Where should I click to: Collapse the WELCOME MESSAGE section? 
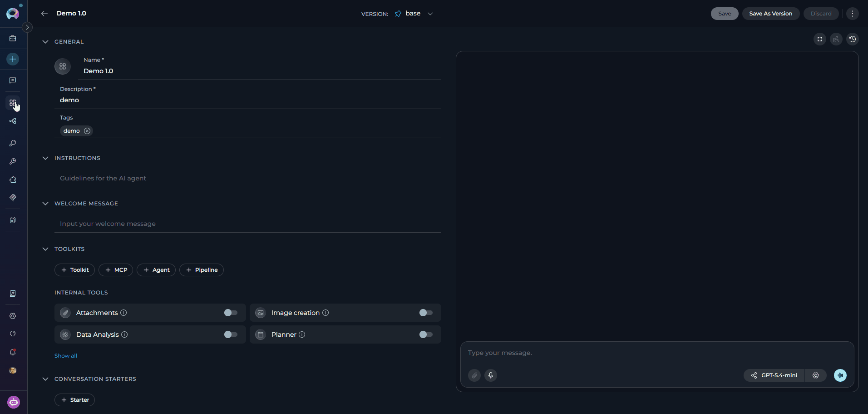point(45,204)
